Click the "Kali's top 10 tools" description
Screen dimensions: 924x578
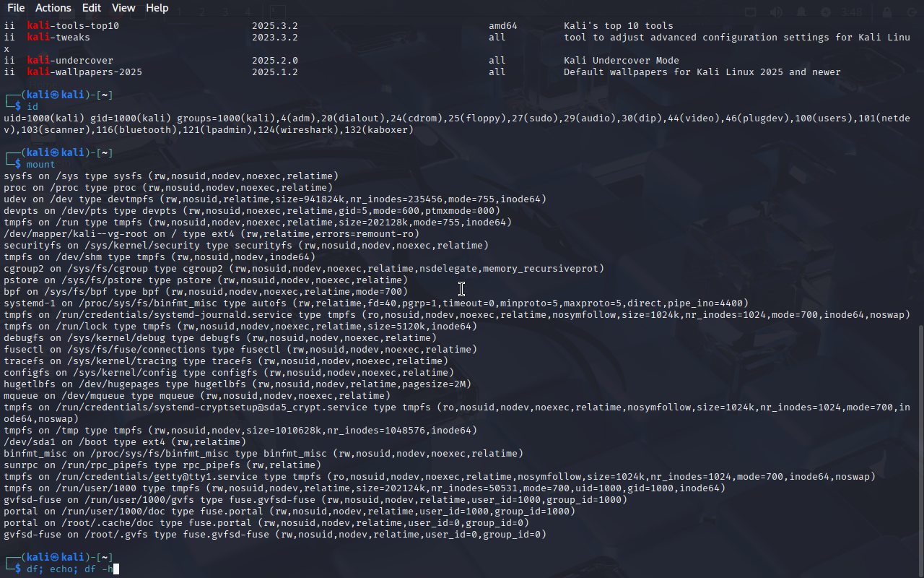click(x=619, y=26)
